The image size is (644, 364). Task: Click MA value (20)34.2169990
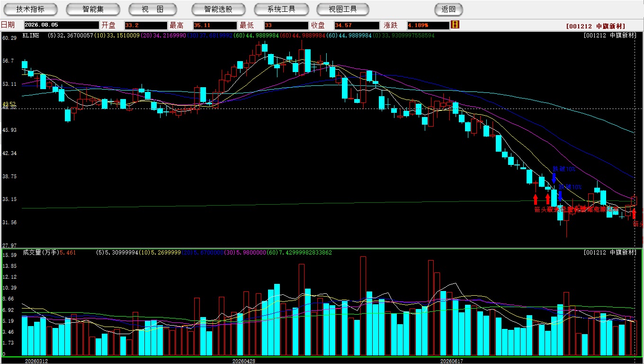pos(163,36)
